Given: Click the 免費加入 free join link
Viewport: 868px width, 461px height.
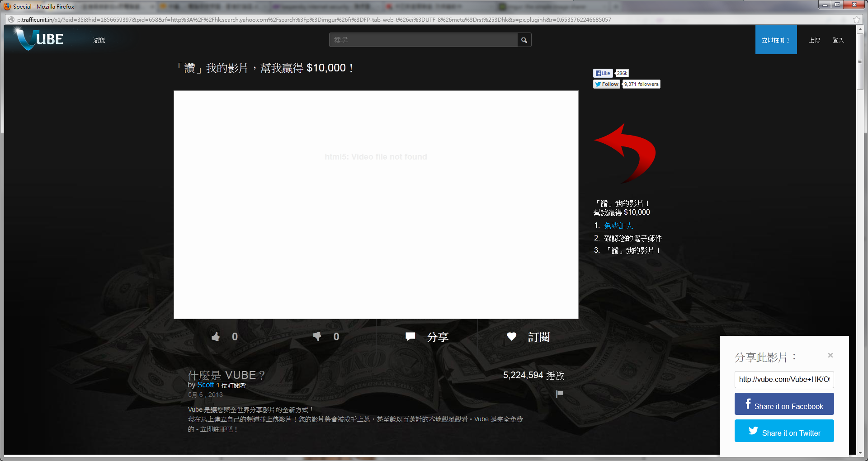Looking at the screenshot, I should [618, 226].
